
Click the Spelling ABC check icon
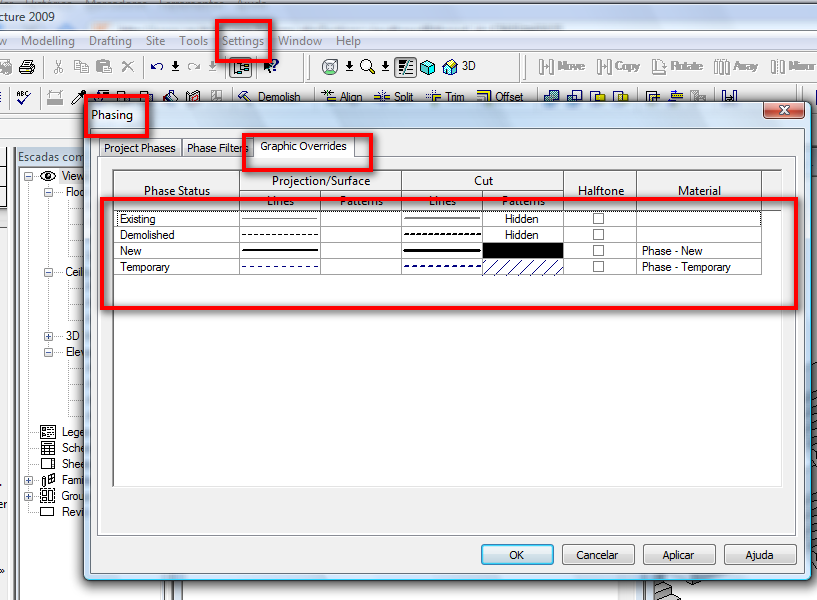tap(23, 97)
